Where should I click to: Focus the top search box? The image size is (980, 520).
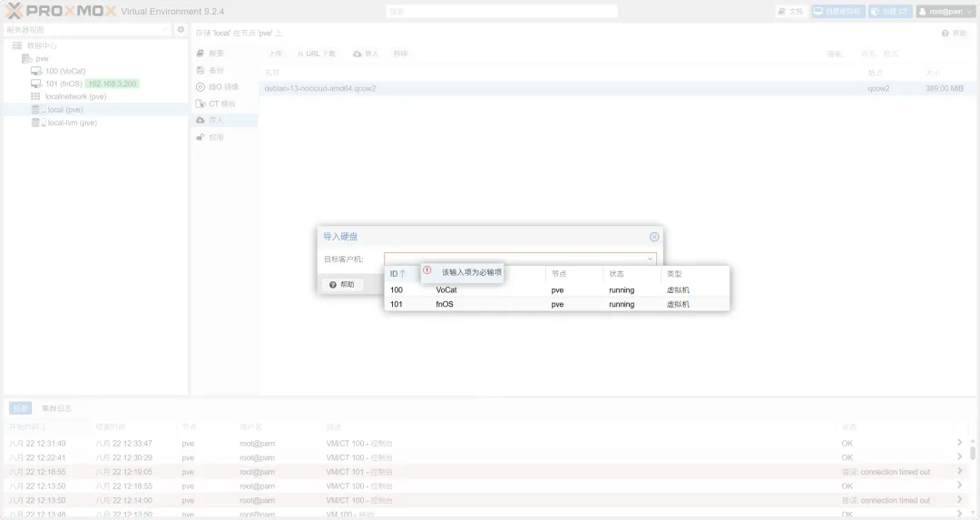[x=502, y=11]
